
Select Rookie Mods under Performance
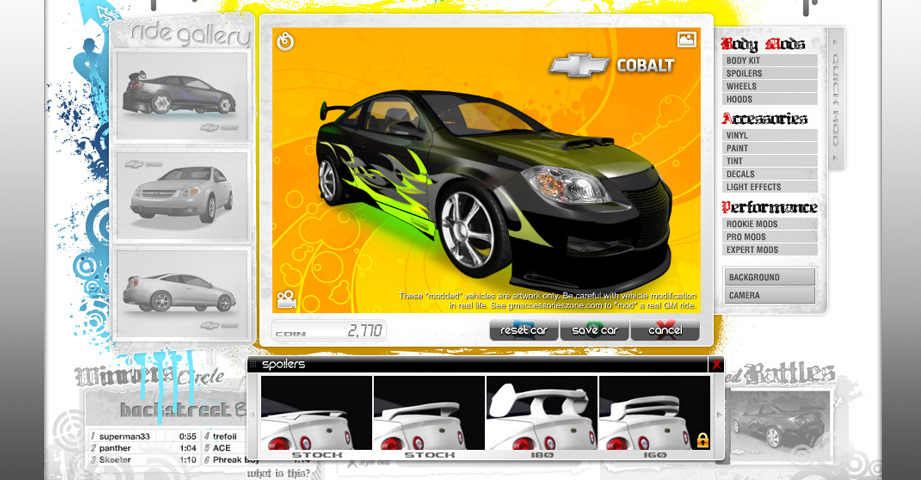tap(769, 224)
